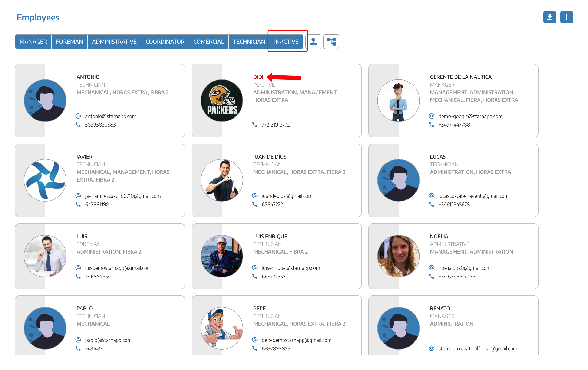The height and width of the screenshot is (370, 588).
Task: Click phone icon beside 666777555
Action: click(x=255, y=276)
